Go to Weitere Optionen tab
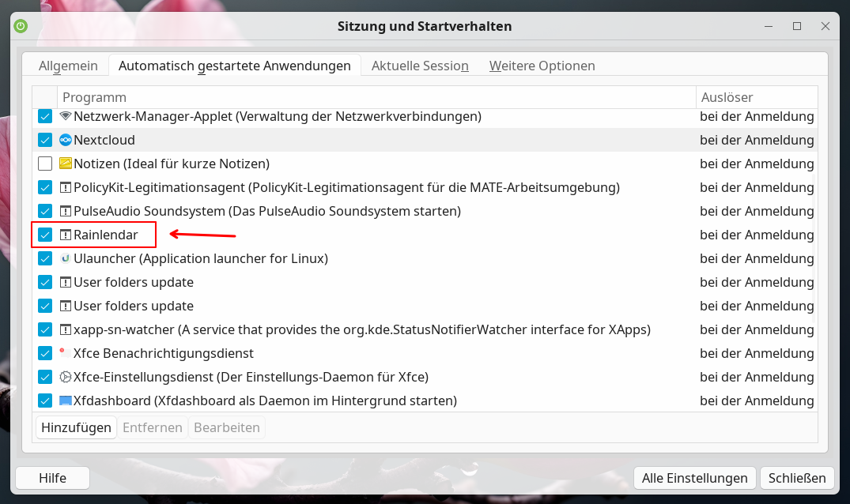850x504 pixels. pos(542,66)
